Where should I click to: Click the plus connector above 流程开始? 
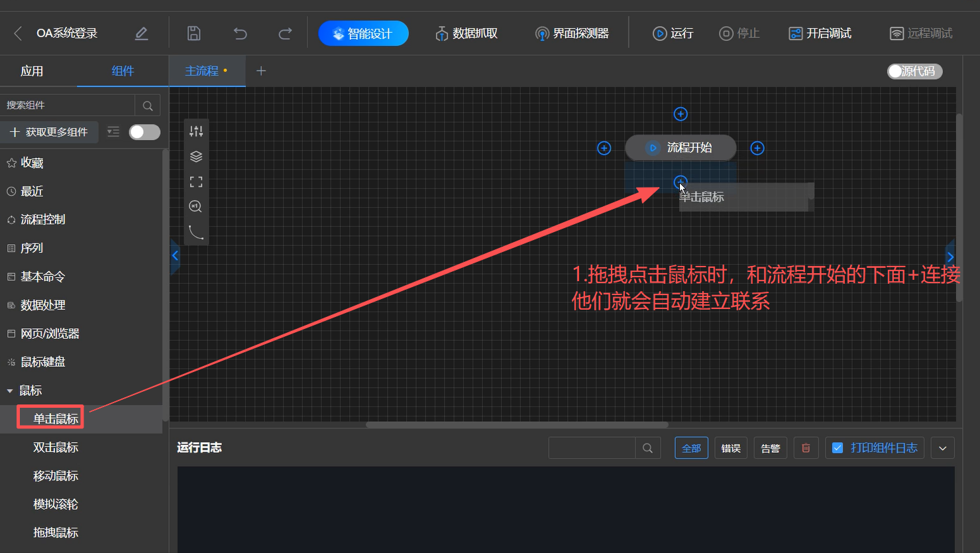681,114
